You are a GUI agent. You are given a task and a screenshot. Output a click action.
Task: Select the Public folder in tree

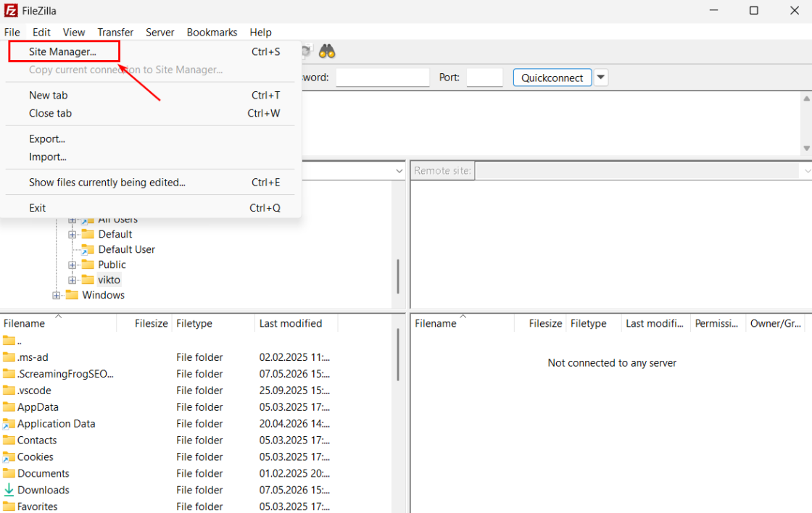tap(112, 264)
